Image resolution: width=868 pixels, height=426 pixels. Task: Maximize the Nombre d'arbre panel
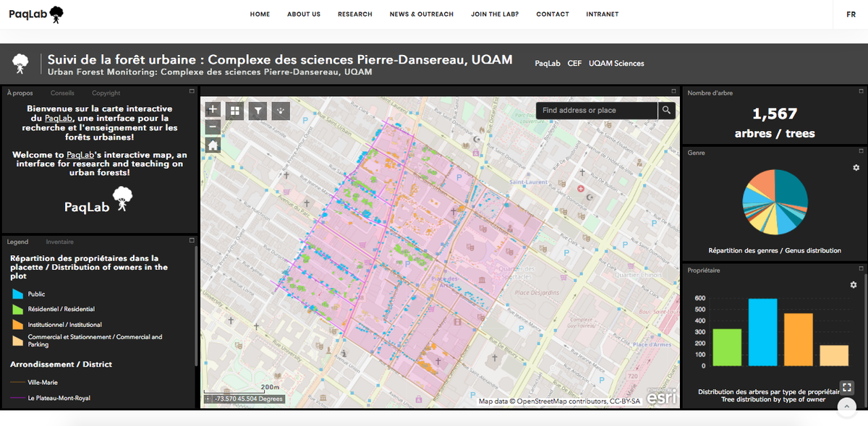pyautogui.click(x=861, y=93)
